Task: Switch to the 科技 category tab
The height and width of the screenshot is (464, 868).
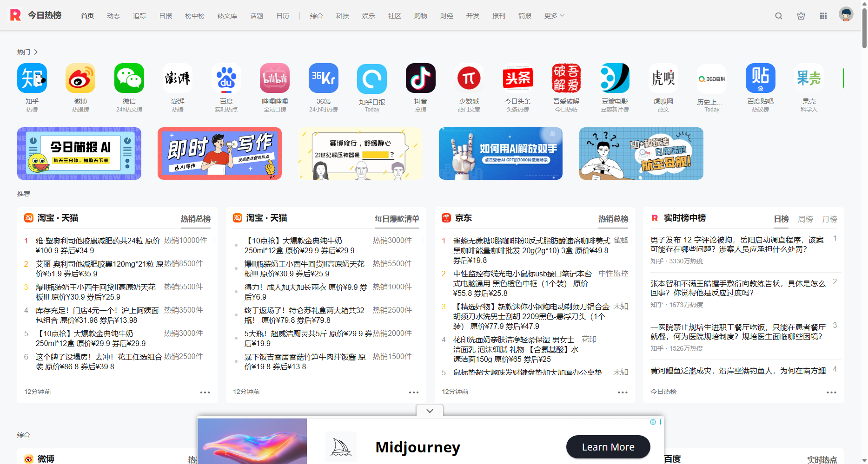Action: point(343,16)
